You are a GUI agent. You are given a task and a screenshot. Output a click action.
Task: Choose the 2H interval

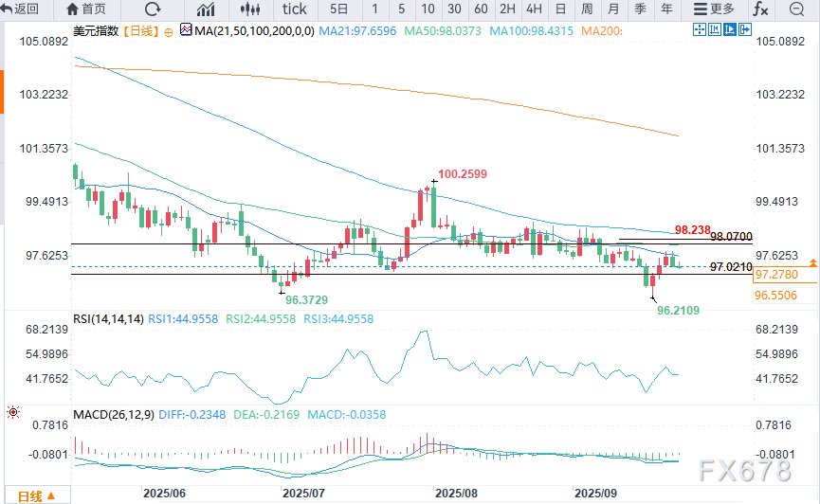pos(507,9)
